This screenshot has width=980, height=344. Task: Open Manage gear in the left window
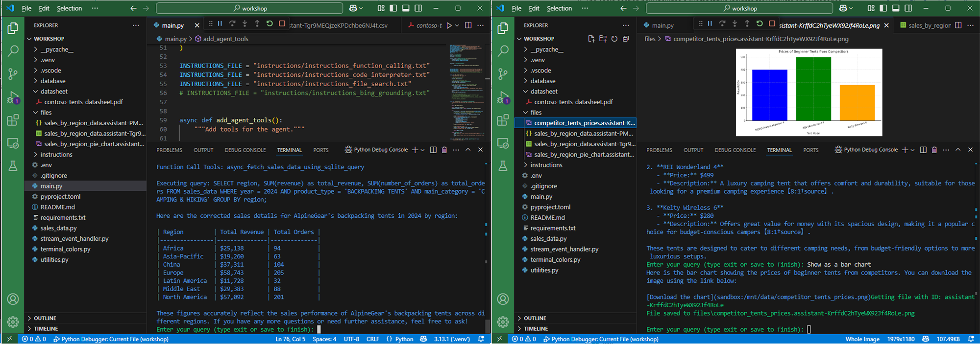(x=13, y=321)
